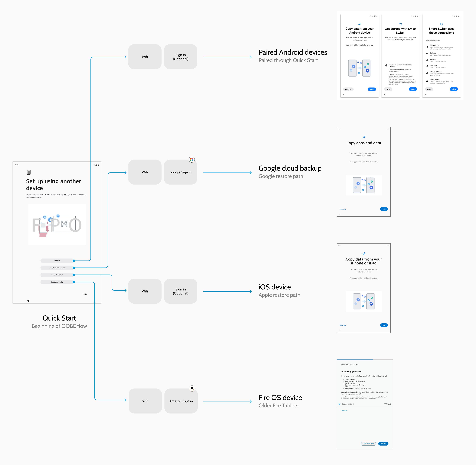The width and height of the screenshot is (476, 465).
Task: Click the Google logo icon above Google Sign in
Action: point(192,159)
